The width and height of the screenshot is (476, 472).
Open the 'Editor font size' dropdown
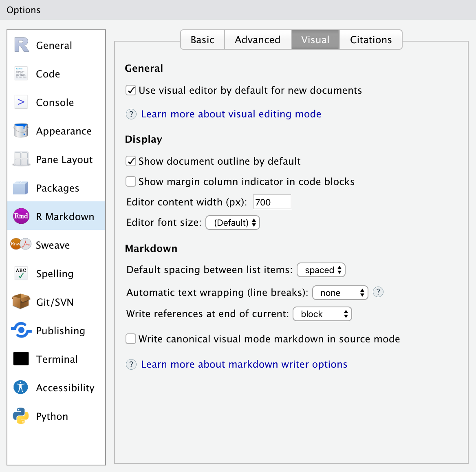[x=232, y=223]
